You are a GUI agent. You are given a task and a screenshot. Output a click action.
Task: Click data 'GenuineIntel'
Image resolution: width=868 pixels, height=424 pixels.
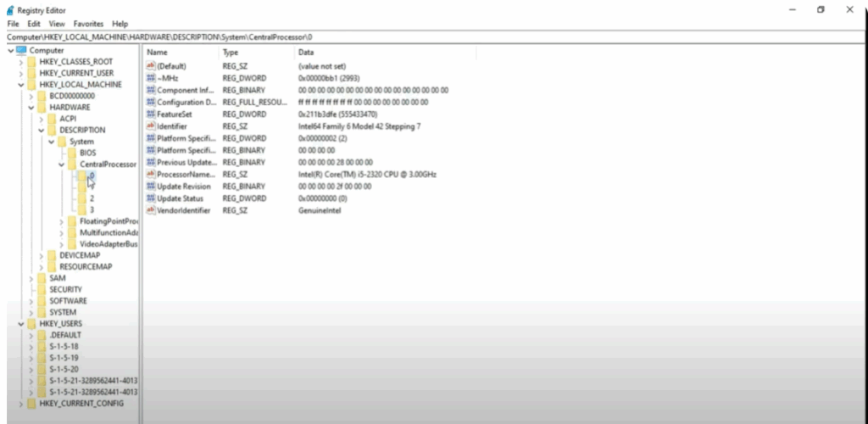(320, 210)
